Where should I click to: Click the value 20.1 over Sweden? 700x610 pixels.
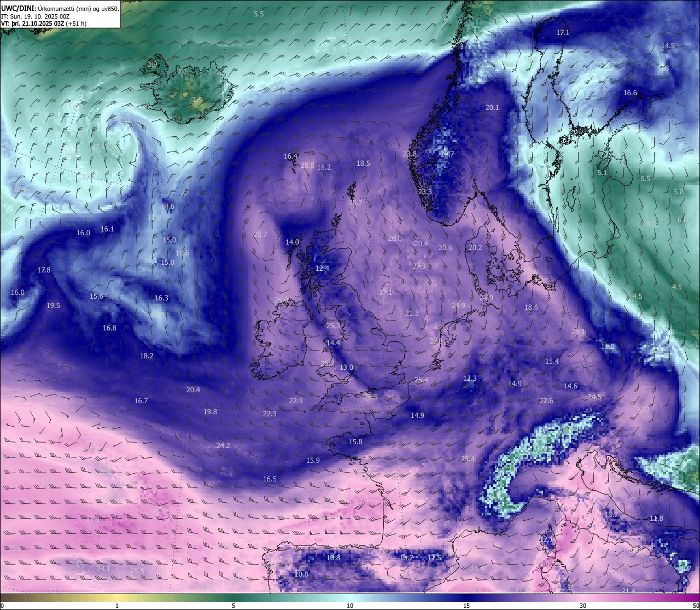[x=492, y=108]
